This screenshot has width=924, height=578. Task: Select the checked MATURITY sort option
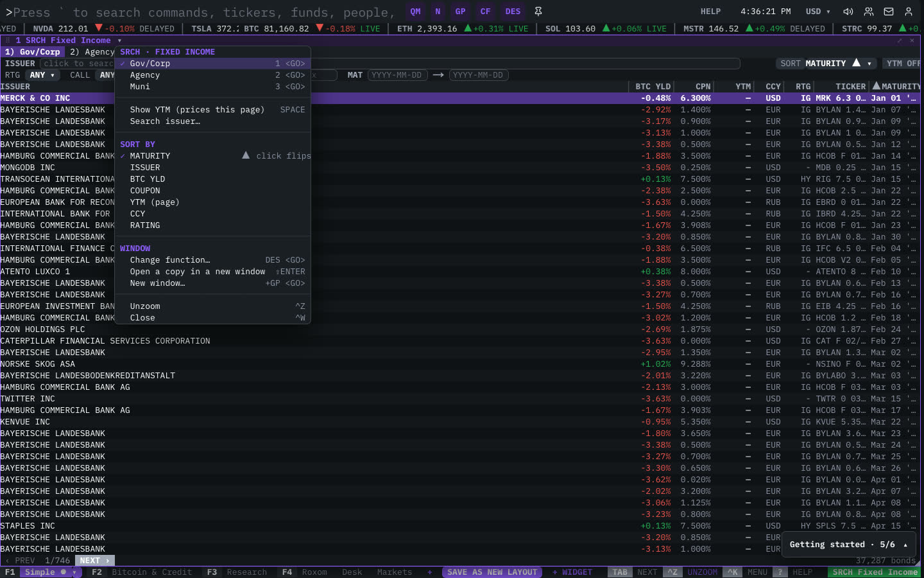tap(212, 156)
